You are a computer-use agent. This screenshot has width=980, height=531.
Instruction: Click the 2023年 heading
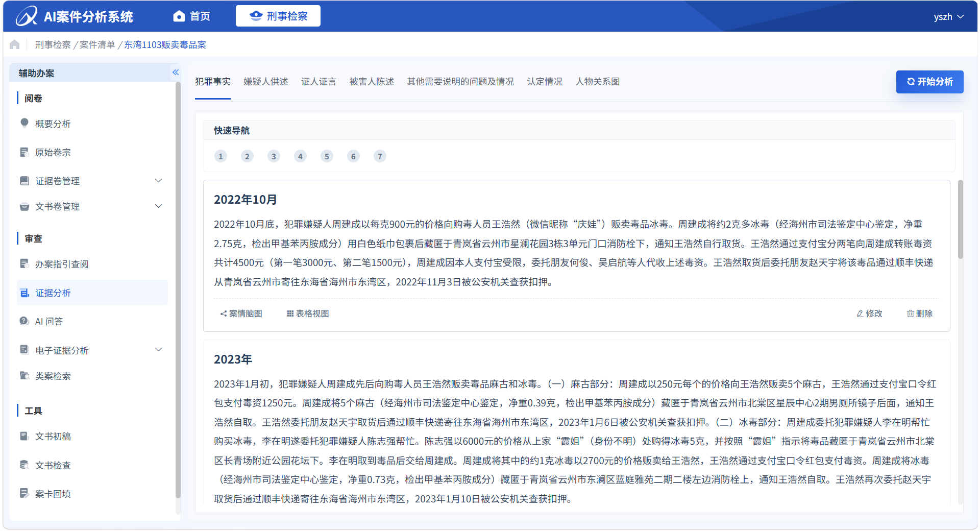tap(233, 359)
